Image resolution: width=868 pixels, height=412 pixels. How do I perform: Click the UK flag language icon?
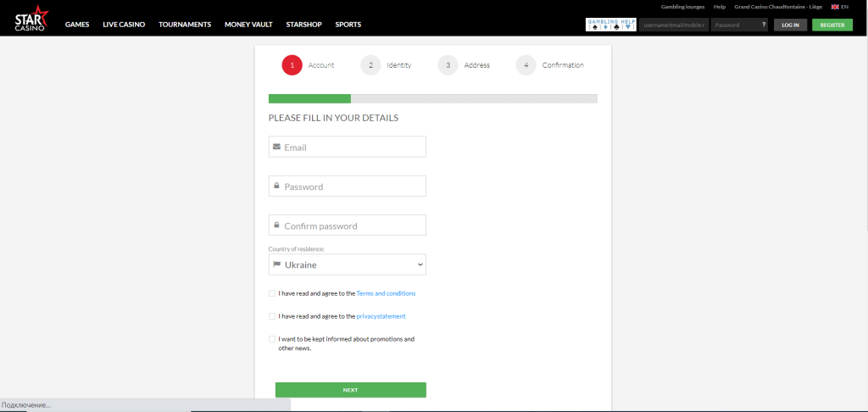click(x=835, y=7)
